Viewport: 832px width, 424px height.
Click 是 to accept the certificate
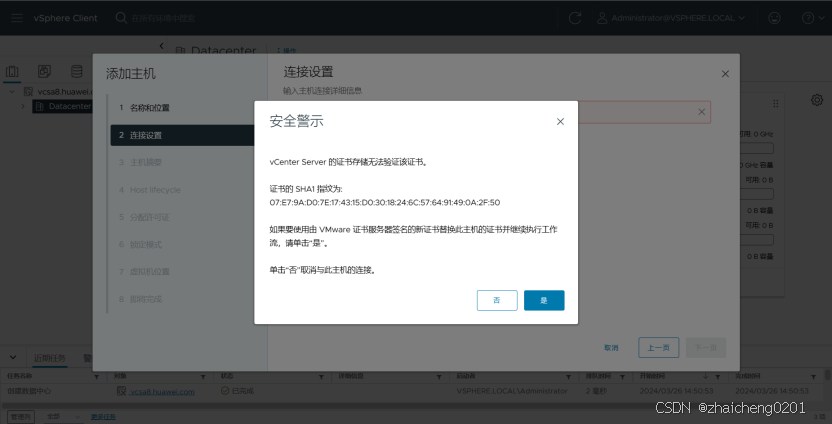(x=544, y=300)
